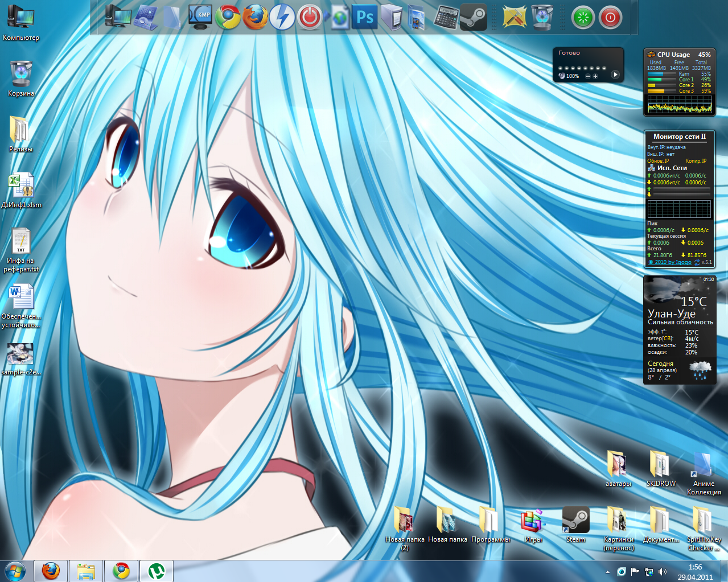Decrease radio gadget volume with minus button
Image resolution: width=728 pixels, height=582 pixels.
(588, 76)
